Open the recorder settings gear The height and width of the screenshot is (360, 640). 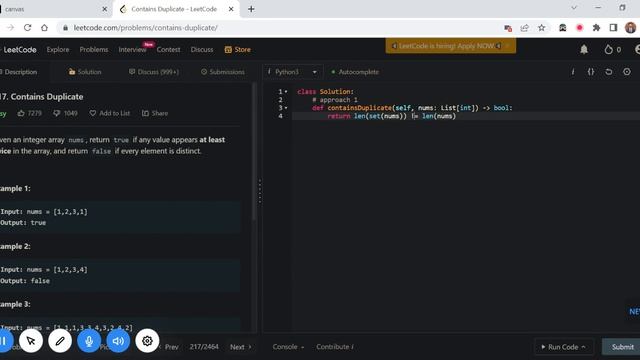(x=147, y=341)
